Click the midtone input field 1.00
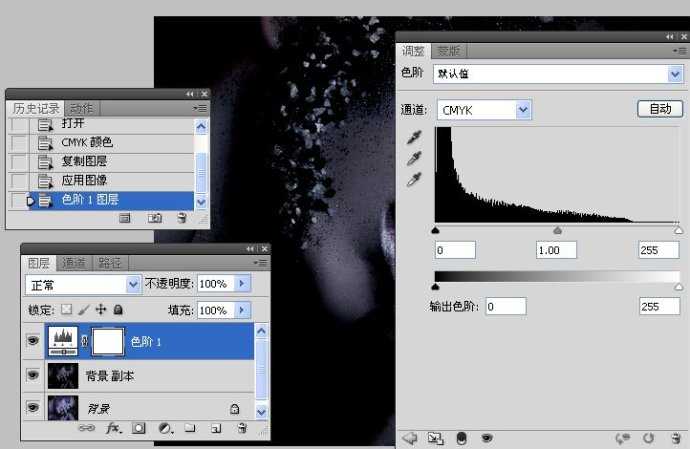The width and height of the screenshot is (690, 449). [556, 250]
